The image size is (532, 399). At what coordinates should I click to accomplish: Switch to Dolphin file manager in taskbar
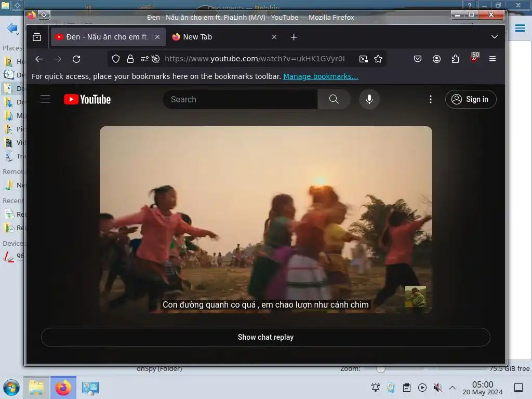pyautogui.click(x=36, y=388)
